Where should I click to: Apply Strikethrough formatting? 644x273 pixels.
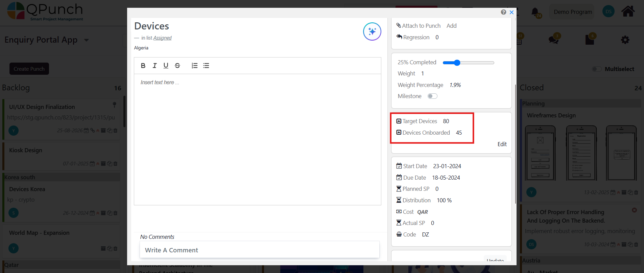pyautogui.click(x=177, y=66)
